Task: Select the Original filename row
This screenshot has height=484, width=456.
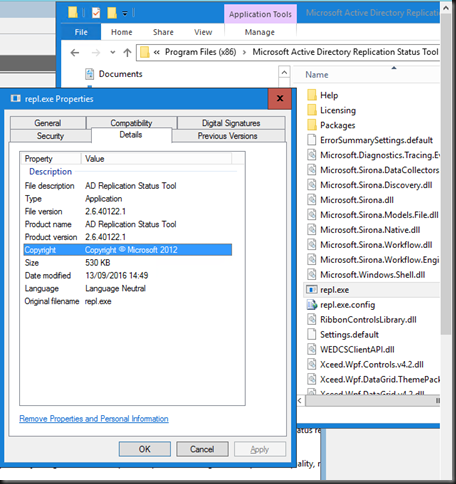Action: pyautogui.click(x=128, y=301)
